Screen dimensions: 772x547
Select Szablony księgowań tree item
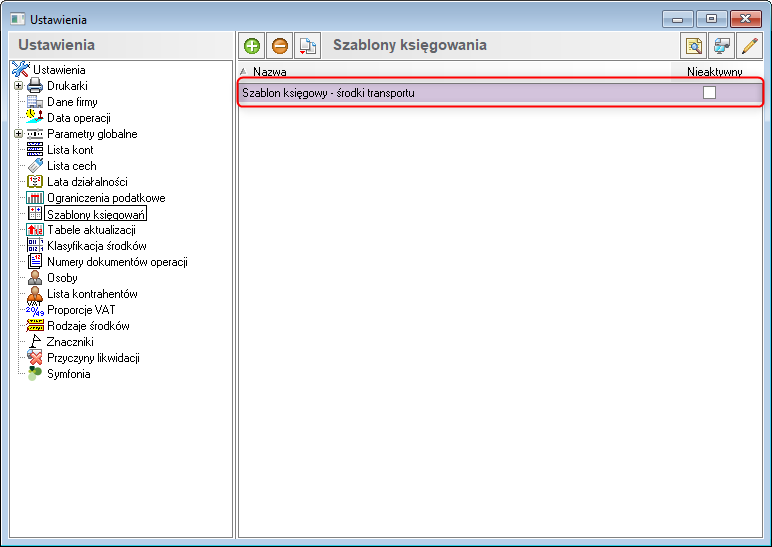(96, 214)
